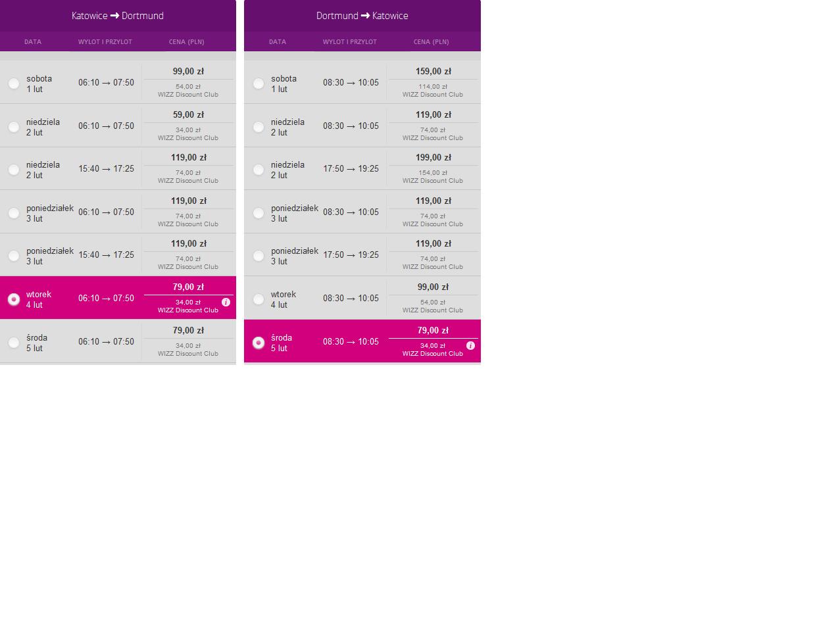Click DATA column header in Katowice–Dortmund table

click(x=33, y=41)
